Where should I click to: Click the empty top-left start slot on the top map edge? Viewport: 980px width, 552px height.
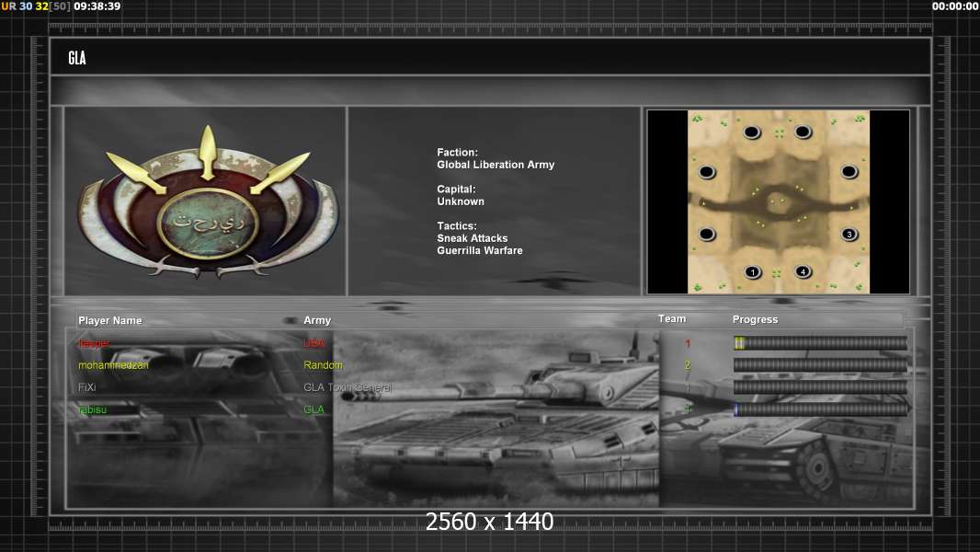752,132
